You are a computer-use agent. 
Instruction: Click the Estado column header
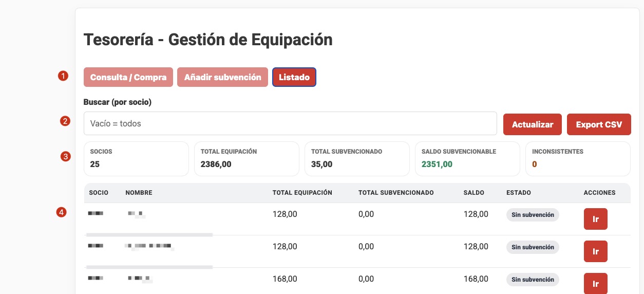click(518, 193)
